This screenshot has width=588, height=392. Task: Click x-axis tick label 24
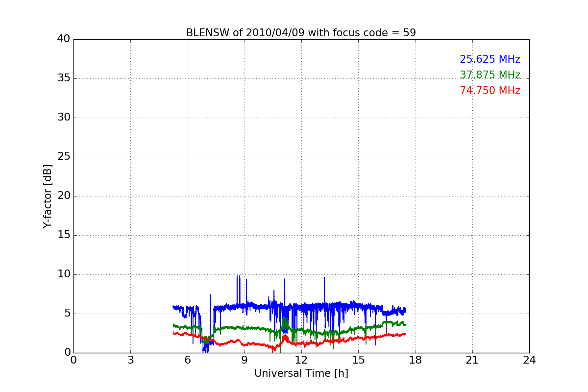(x=529, y=360)
